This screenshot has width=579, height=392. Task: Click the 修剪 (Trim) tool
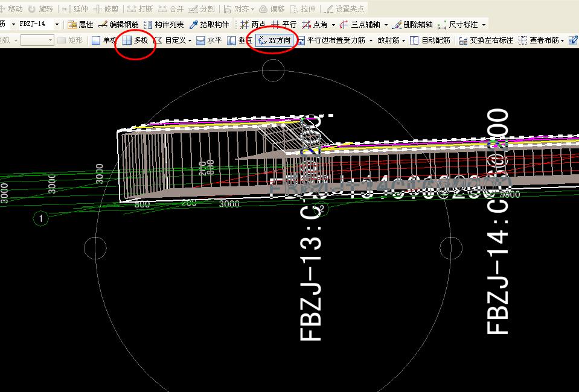106,8
